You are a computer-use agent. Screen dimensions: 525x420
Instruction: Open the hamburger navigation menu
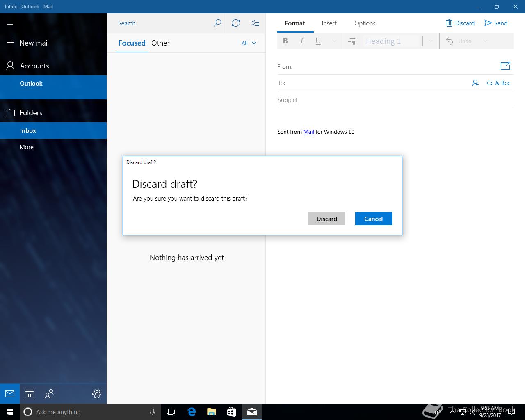tap(10, 23)
